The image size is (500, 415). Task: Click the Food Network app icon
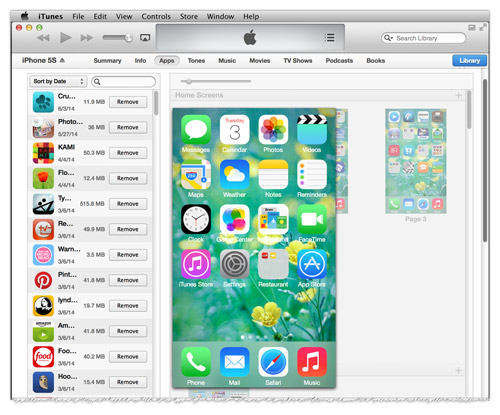coord(43,357)
